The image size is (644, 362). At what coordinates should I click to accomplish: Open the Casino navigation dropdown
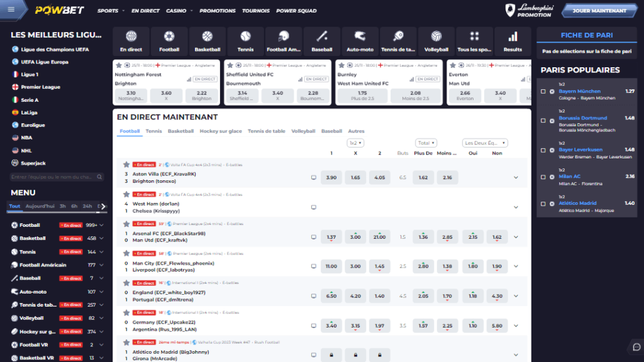(179, 11)
